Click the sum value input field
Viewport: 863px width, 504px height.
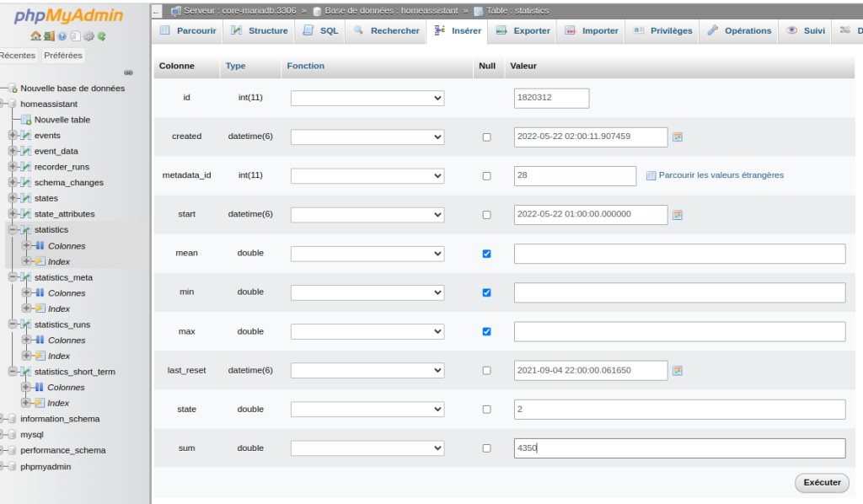pyautogui.click(x=680, y=448)
